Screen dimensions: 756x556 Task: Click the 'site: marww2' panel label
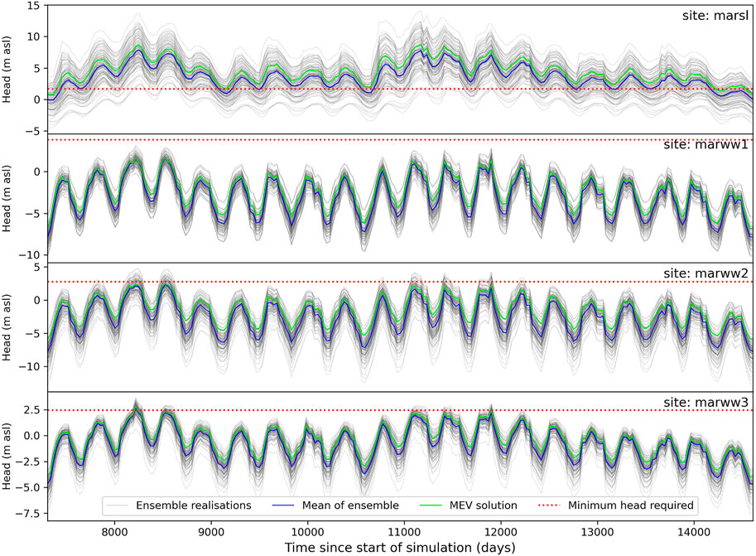pos(705,273)
